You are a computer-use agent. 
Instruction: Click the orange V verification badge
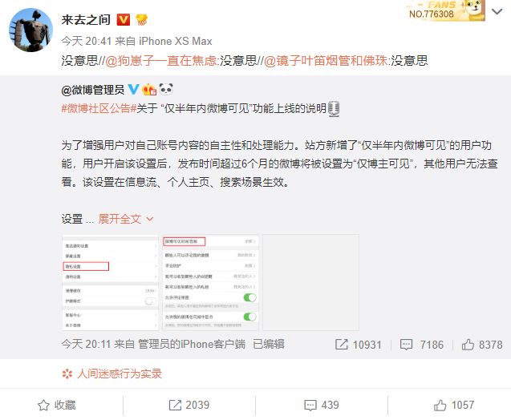pyautogui.click(x=124, y=20)
